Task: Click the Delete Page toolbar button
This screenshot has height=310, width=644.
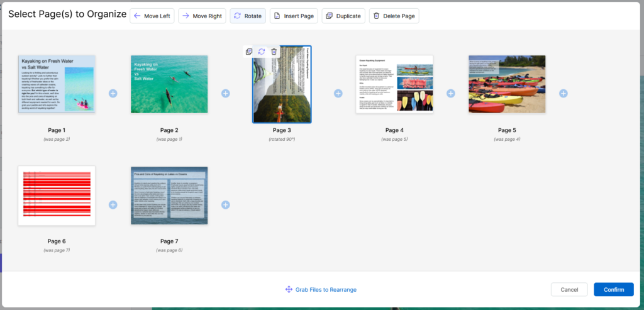Action: pyautogui.click(x=394, y=16)
